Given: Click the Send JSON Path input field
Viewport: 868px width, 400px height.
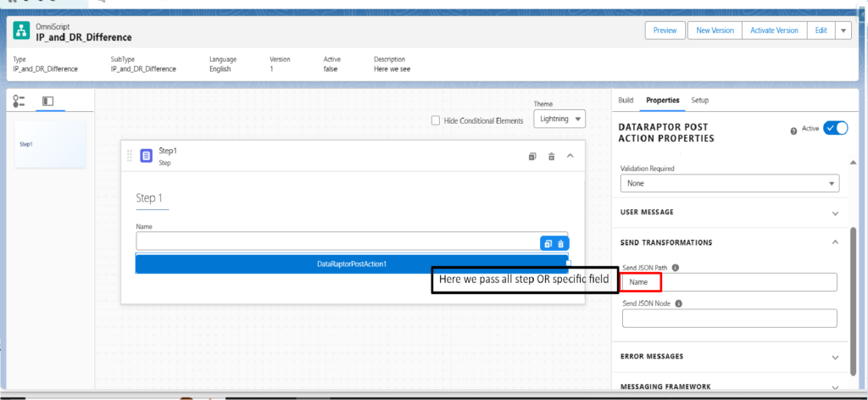Looking at the screenshot, I should [730, 282].
